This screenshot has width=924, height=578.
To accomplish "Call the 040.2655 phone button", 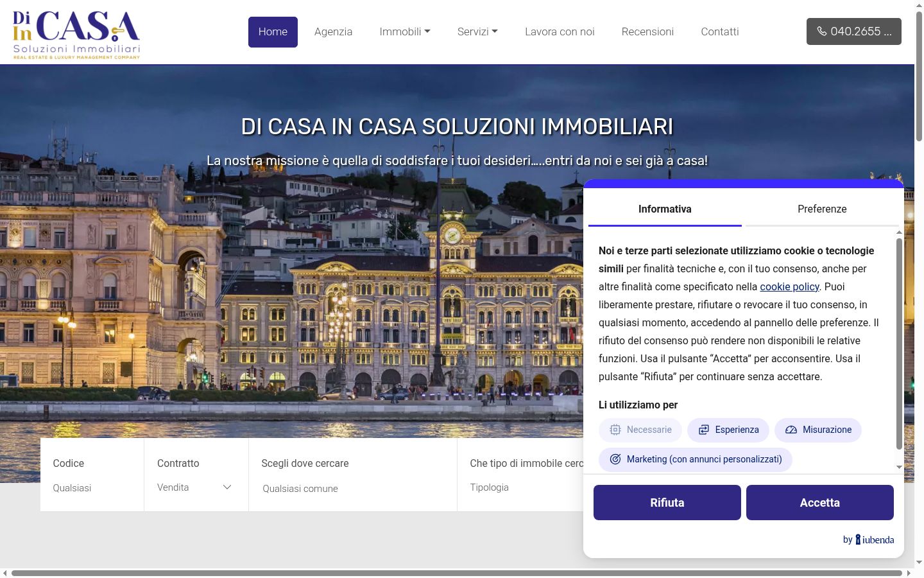I will (x=853, y=31).
